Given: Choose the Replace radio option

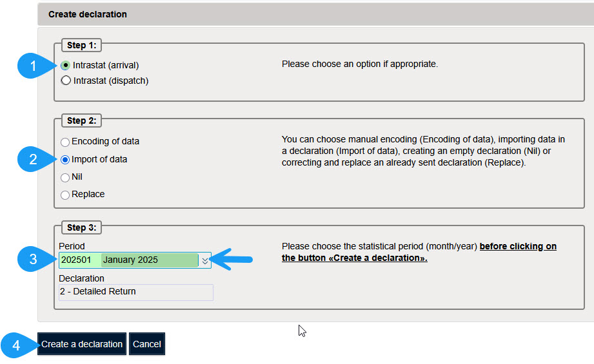Looking at the screenshot, I should point(65,195).
